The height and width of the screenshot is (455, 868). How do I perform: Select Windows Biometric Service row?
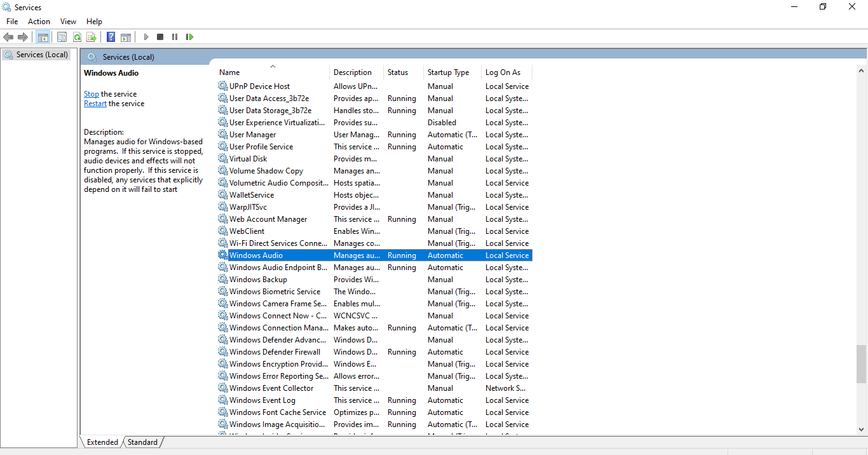pos(374,291)
